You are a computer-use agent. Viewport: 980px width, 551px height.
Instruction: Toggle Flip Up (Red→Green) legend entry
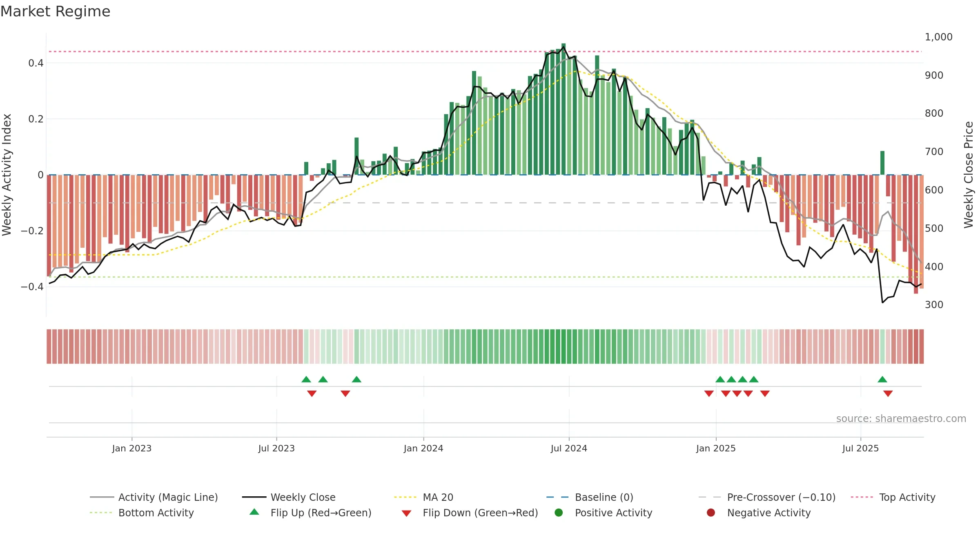tap(310, 513)
